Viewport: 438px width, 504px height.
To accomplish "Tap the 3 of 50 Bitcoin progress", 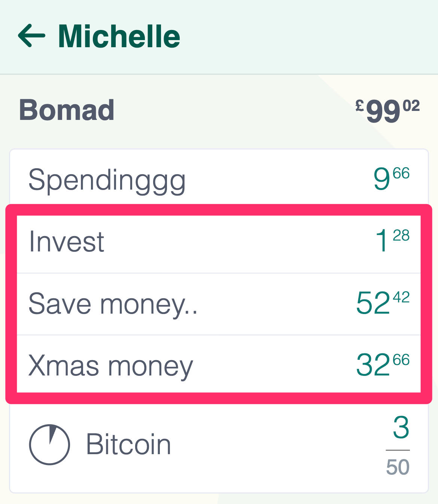I will 398,445.
